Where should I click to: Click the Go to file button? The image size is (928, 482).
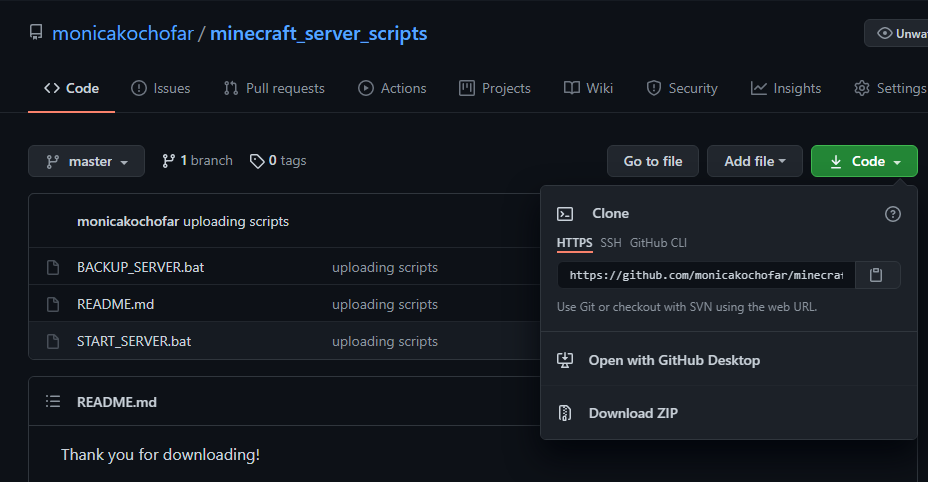tap(653, 161)
